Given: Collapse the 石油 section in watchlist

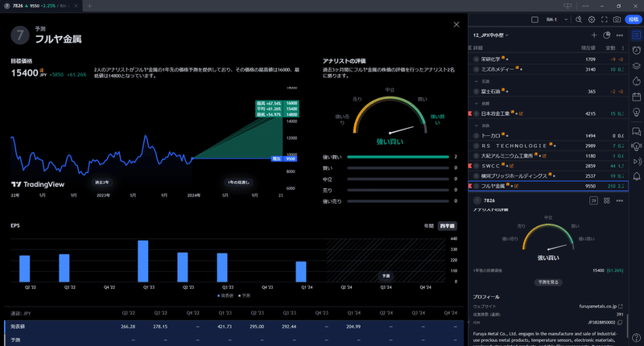Looking at the screenshot, I should point(476,81).
